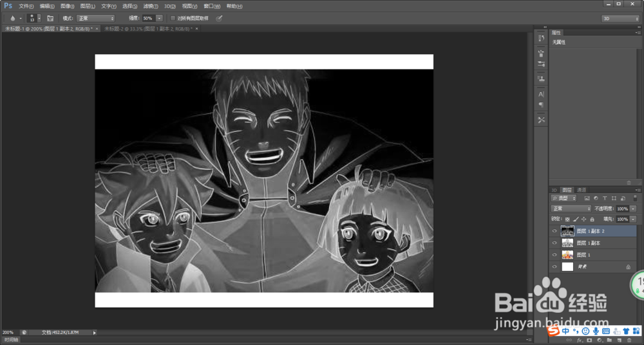Open the Brush panel icon with brushes in cup
Viewport: 644px width, 345px height.
(542, 53)
